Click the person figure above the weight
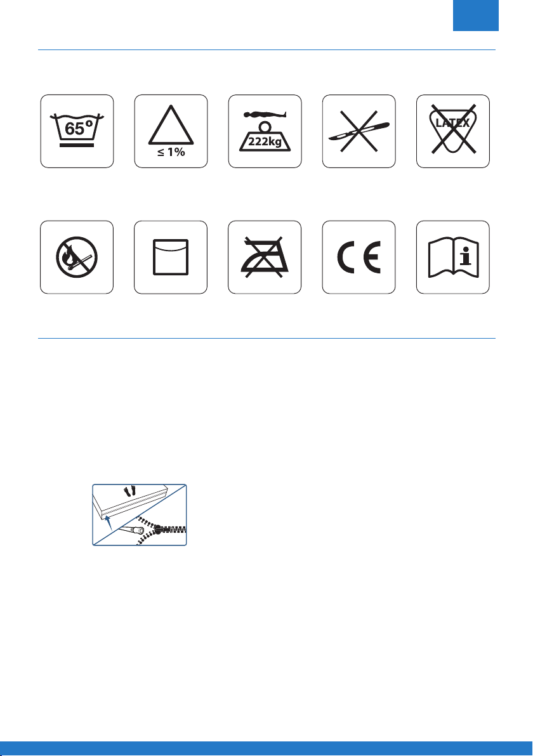 265,115
